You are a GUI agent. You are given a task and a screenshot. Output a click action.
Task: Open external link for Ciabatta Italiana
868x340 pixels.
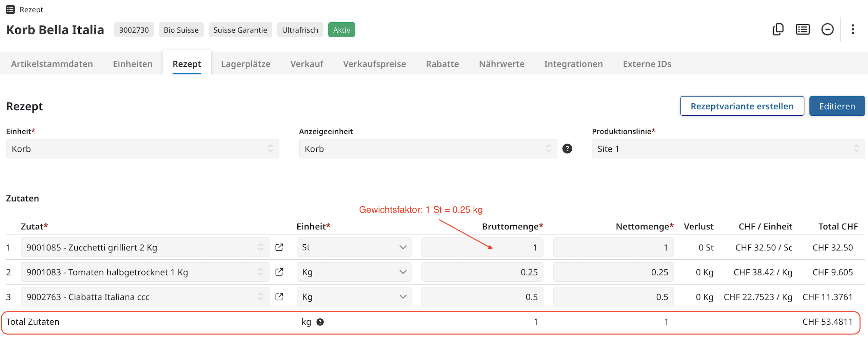pyautogui.click(x=279, y=297)
